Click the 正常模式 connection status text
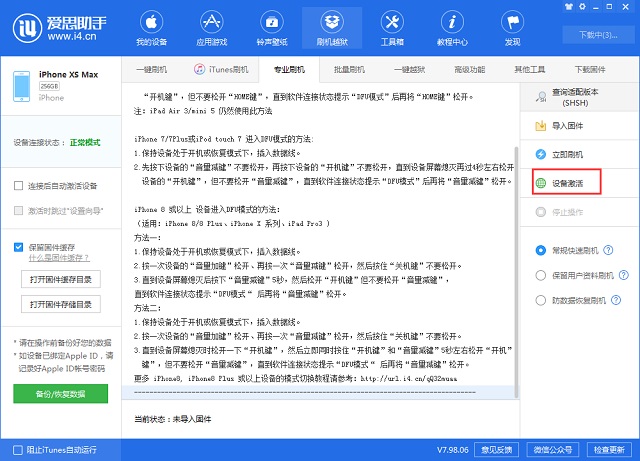Viewport: 640px width, 461px height. (85, 143)
